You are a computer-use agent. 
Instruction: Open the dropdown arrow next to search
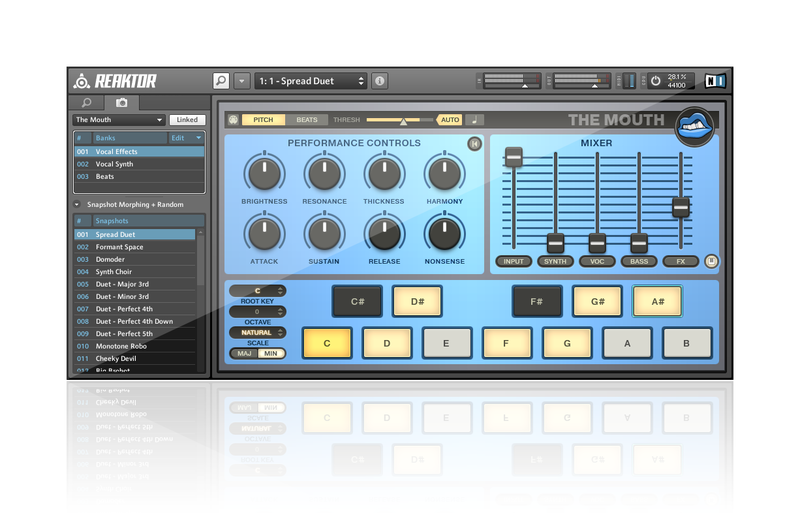click(242, 81)
